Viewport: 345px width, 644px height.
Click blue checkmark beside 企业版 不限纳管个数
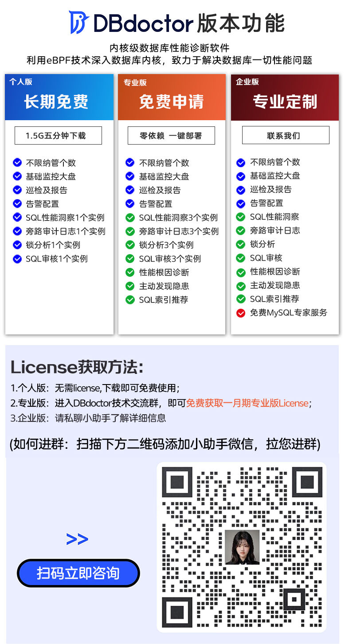coord(241,162)
